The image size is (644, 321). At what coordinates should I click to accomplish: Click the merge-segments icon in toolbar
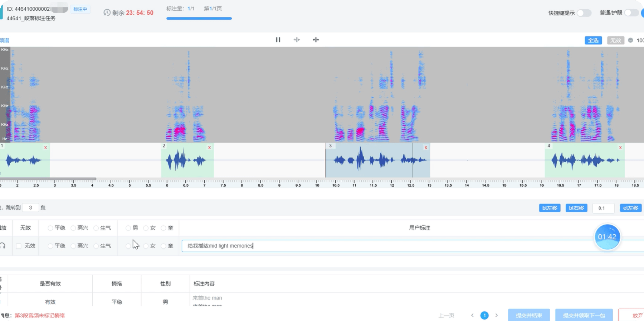[316, 40]
